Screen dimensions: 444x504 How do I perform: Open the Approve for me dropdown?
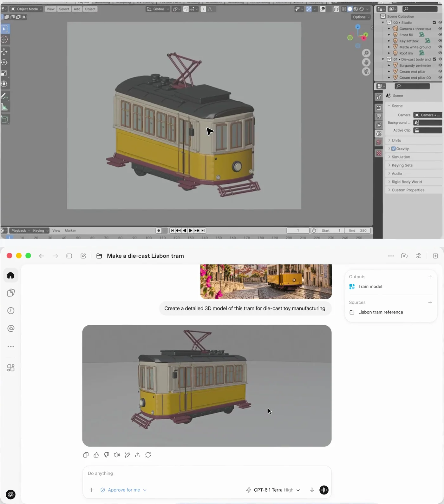[123, 490]
